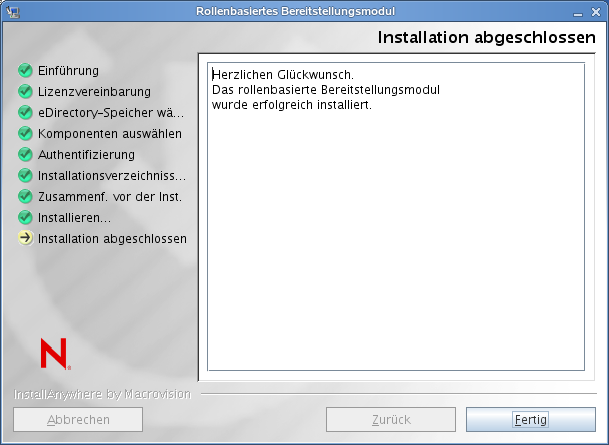Click the Zurück button
The width and height of the screenshot is (609, 445).
[x=391, y=419]
